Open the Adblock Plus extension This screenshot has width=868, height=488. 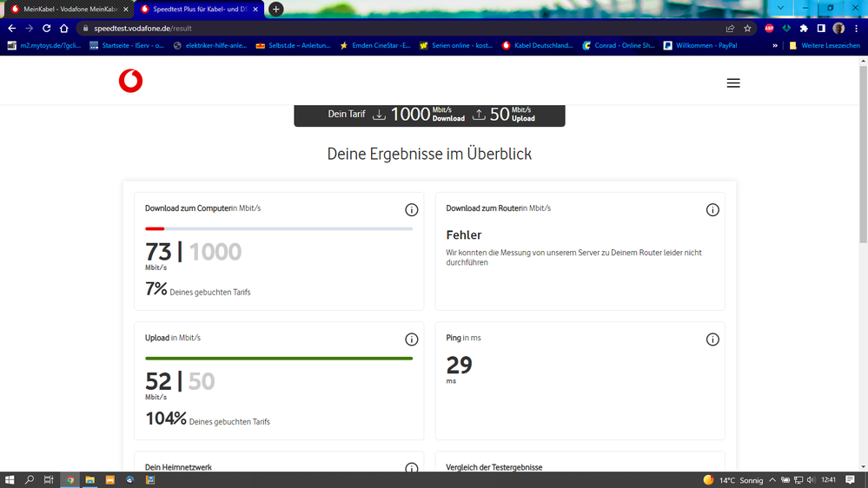[x=769, y=28]
